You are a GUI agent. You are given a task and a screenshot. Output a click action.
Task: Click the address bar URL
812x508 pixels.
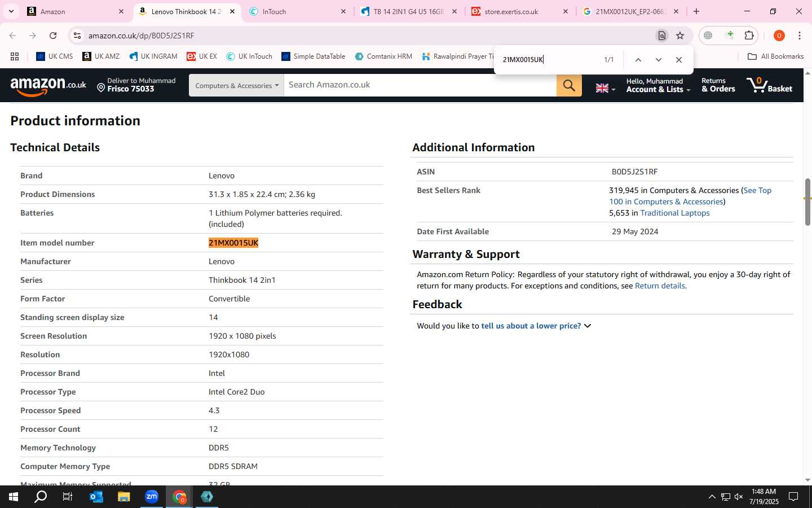(x=141, y=36)
